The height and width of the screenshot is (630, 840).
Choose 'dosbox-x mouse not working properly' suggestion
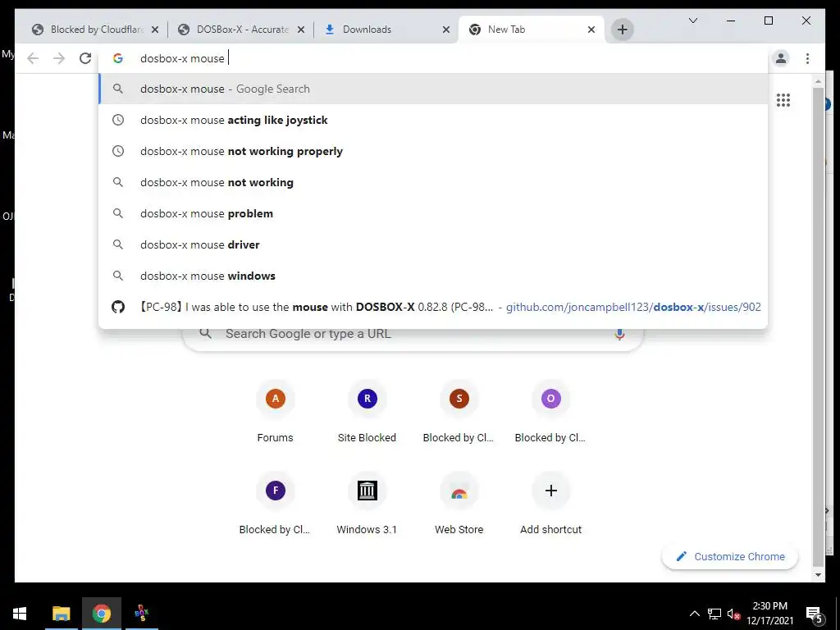pyautogui.click(x=433, y=151)
